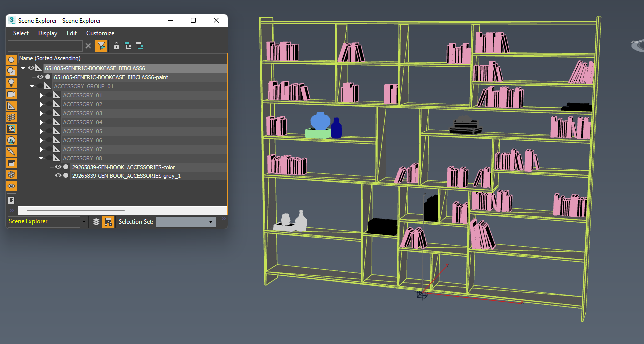Expand the ACCESSORY_01 tree node
Viewport: 644px width, 344px height.
pyautogui.click(x=41, y=95)
